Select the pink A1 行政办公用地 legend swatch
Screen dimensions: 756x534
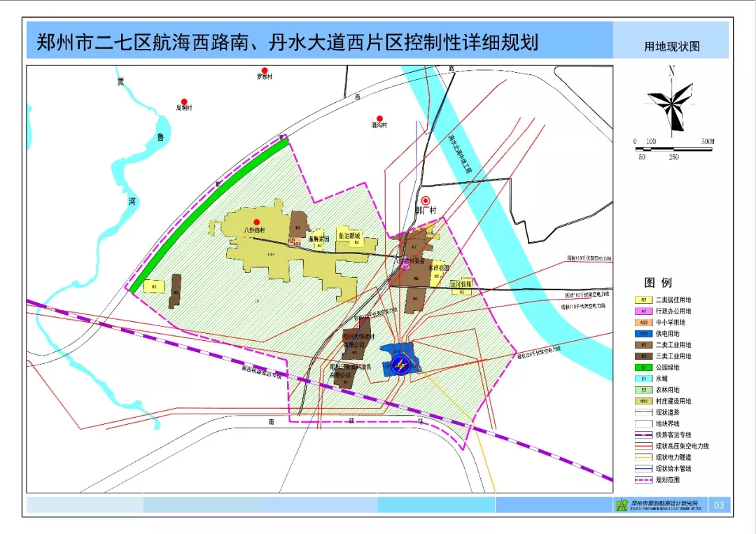(x=643, y=311)
